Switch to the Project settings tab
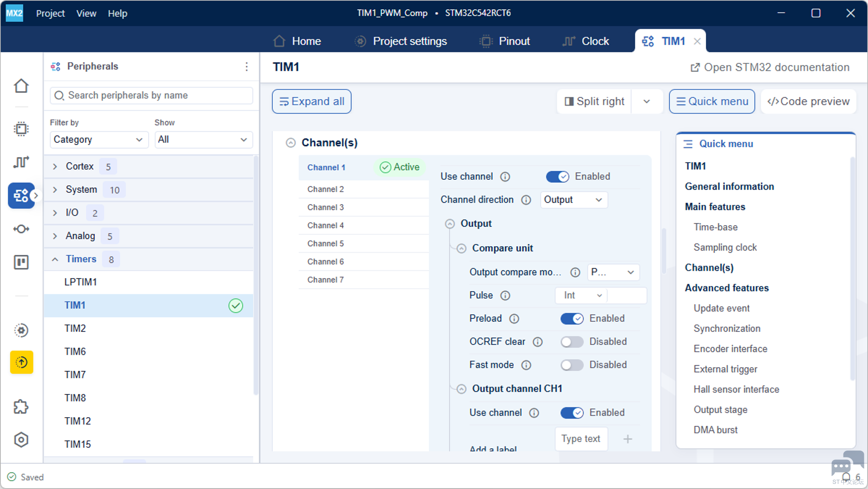The width and height of the screenshot is (868, 489). 401,41
